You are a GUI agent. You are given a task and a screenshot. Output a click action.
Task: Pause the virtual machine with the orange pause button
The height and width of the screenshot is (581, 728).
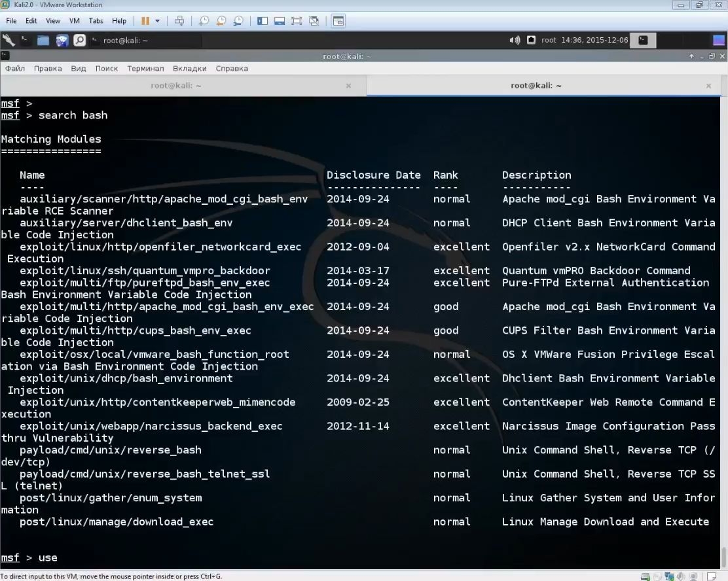[145, 21]
